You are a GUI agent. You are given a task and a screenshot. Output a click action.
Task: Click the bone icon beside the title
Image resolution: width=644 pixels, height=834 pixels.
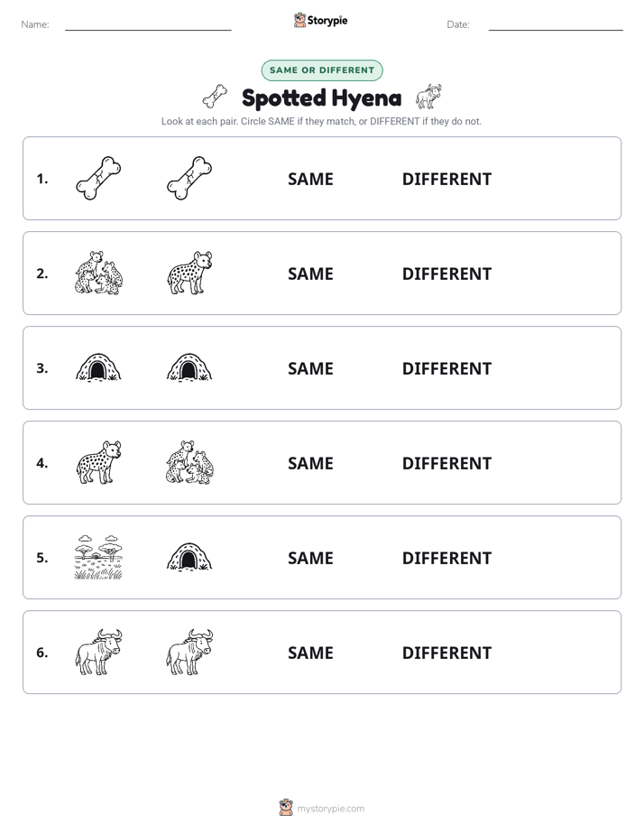tap(216, 97)
